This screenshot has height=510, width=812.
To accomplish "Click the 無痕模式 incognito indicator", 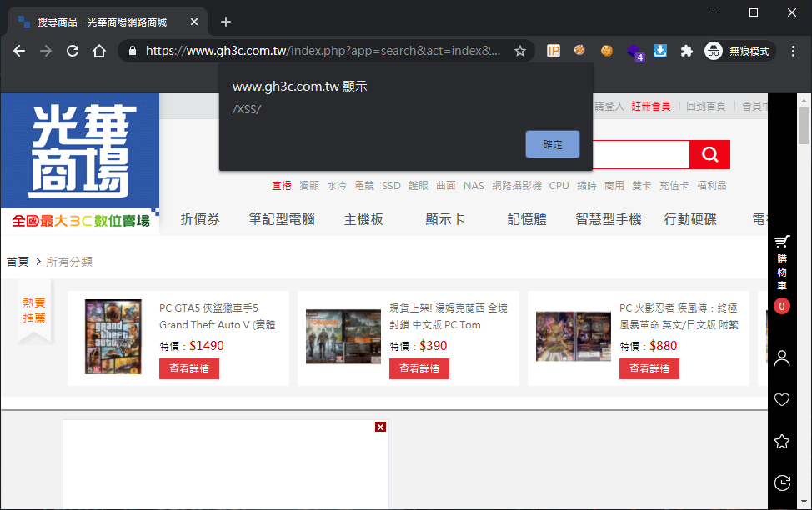I will point(739,51).
